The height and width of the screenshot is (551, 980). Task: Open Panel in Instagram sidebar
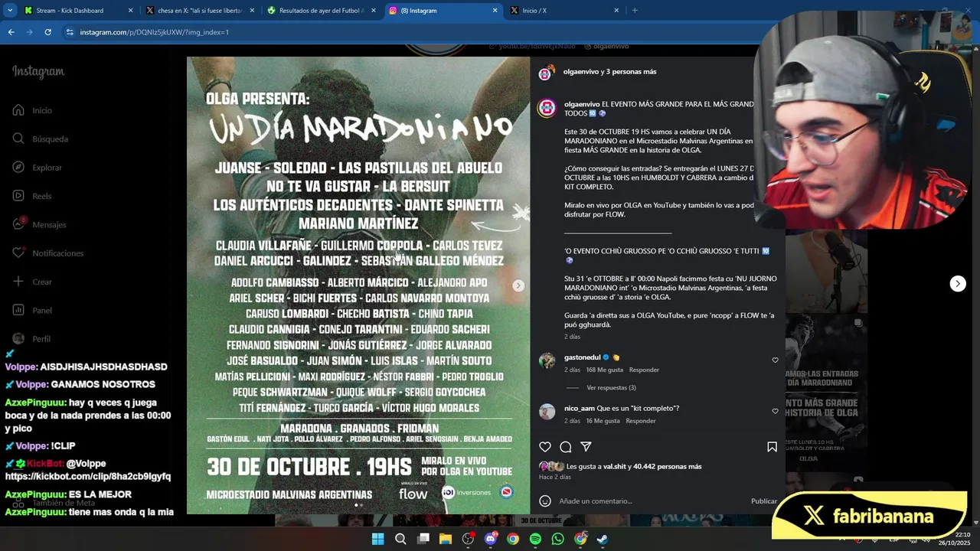tap(32, 310)
